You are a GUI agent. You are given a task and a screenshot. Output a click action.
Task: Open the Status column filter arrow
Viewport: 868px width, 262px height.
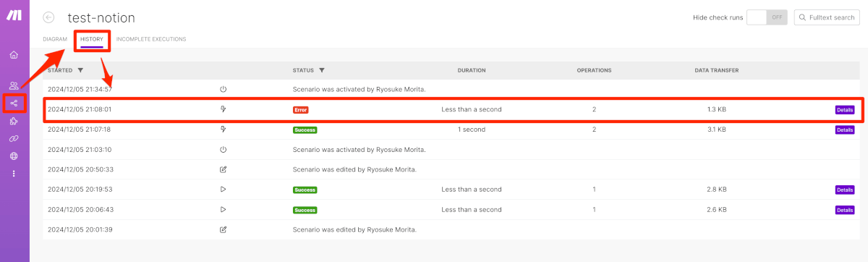pos(321,70)
